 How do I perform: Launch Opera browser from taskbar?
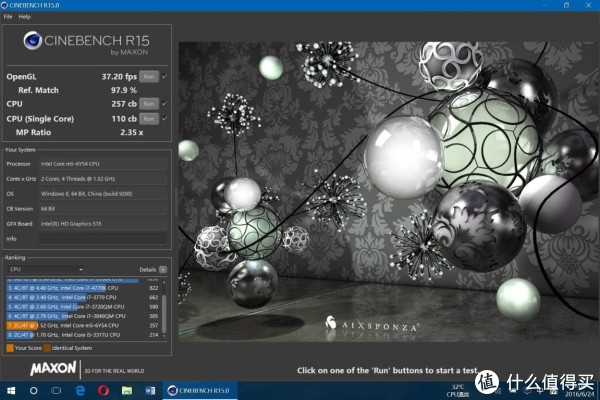pos(103,390)
